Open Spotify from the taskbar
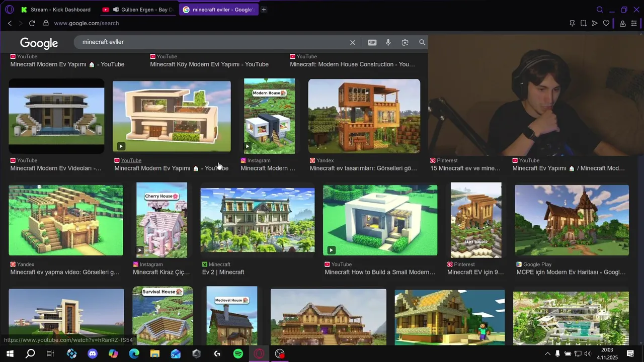Image resolution: width=644 pixels, height=362 pixels. (x=238, y=354)
